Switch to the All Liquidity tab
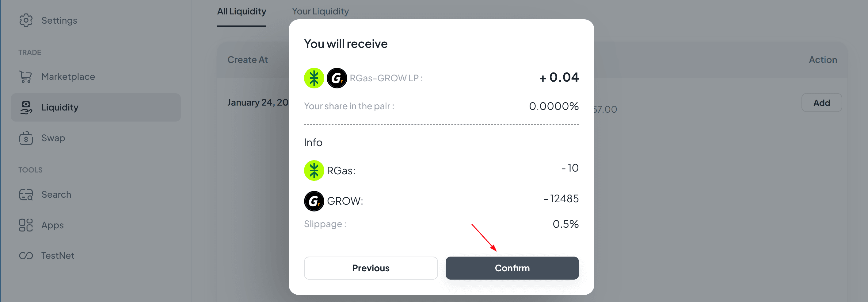The height and width of the screenshot is (302, 868). click(242, 11)
